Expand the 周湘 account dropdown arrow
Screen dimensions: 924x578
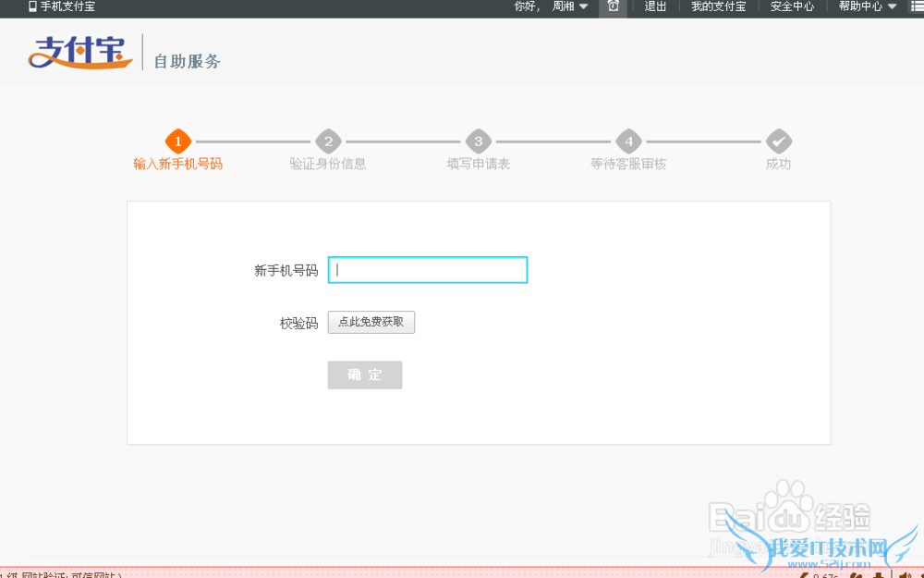583,6
